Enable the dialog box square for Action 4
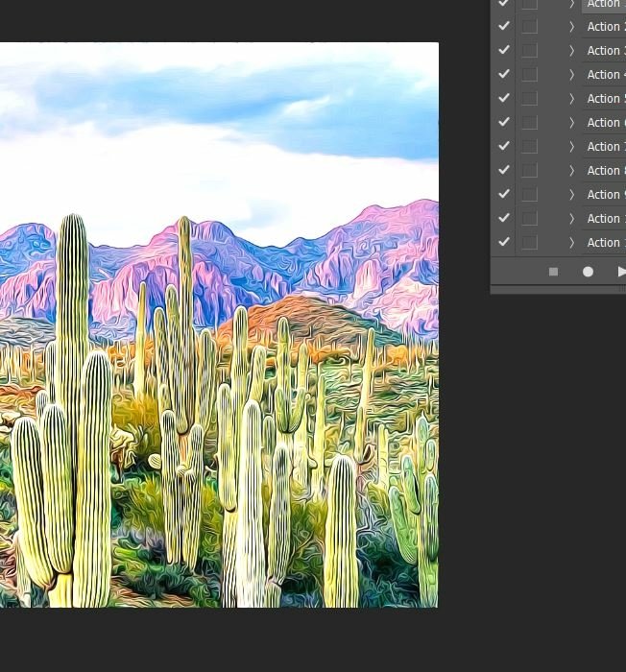This screenshot has height=672, width=626. click(x=529, y=74)
